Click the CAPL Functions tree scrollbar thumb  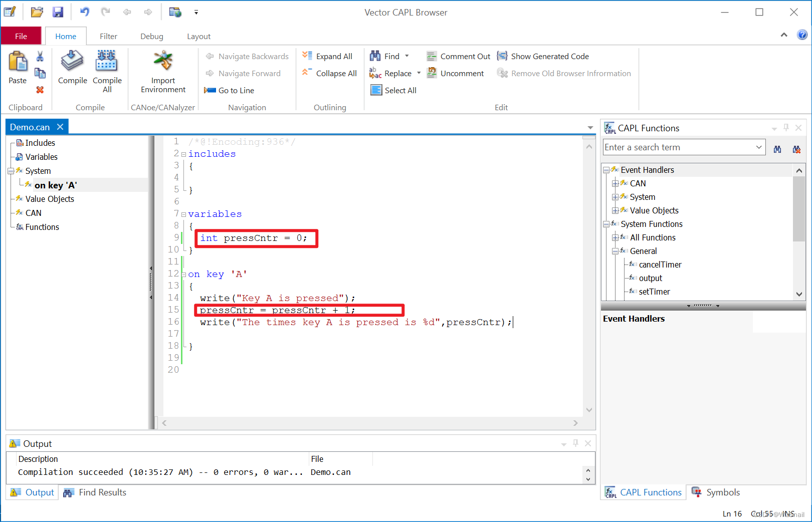(x=799, y=209)
